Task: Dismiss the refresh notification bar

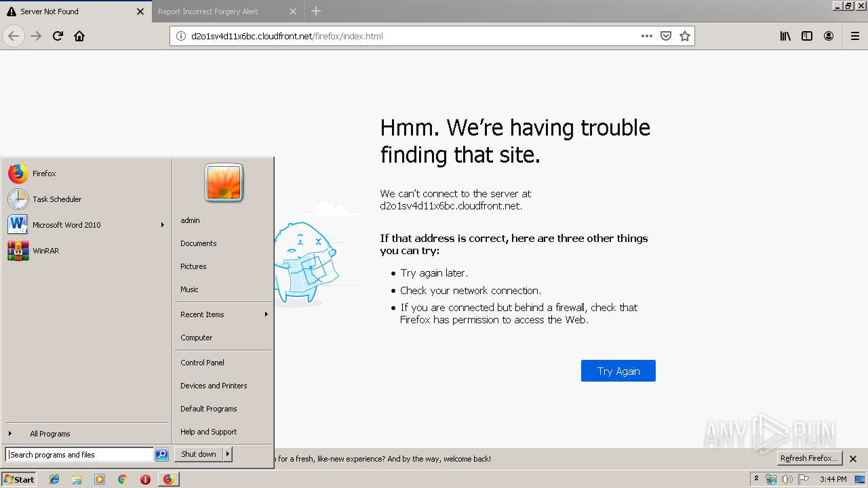Action: pyautogui.click(x=853, y=459)
